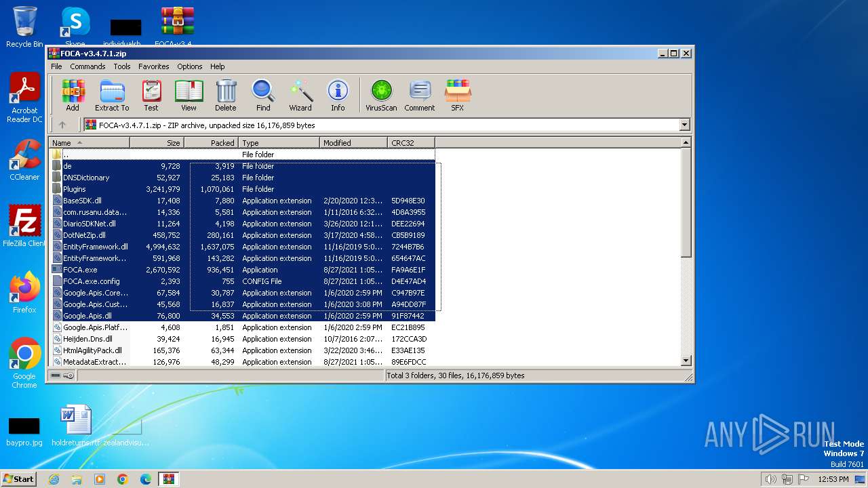This screenshot has width=868, height=488.
Task: Select FOCA.exe file
Action: click(242, 270)
